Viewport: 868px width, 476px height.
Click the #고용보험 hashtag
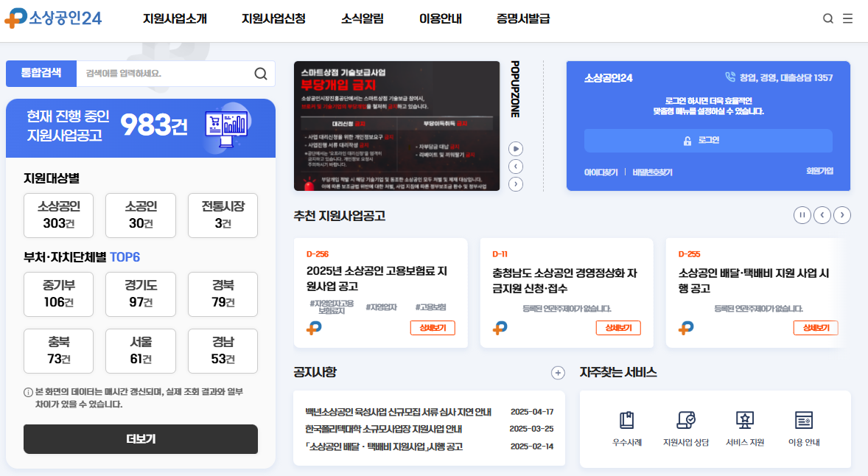(430, 307)
